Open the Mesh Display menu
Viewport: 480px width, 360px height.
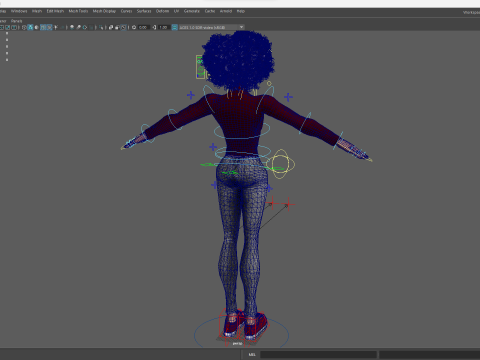click(104, 11)
